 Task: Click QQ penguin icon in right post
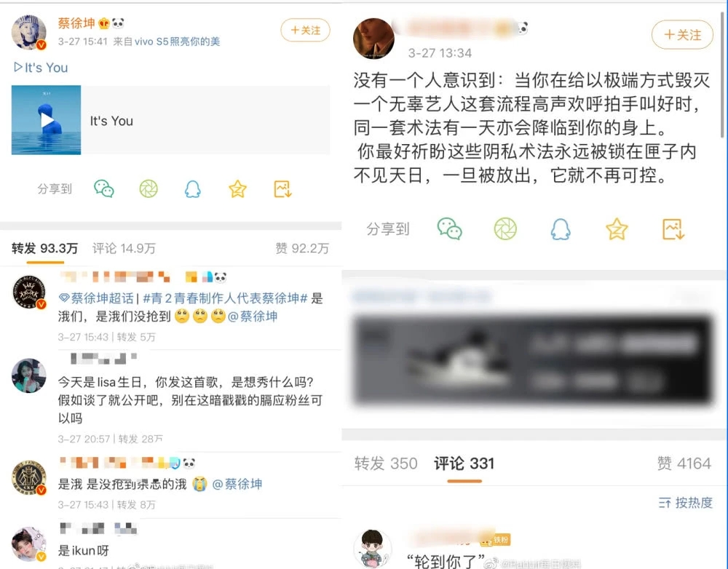coord(561,229)
